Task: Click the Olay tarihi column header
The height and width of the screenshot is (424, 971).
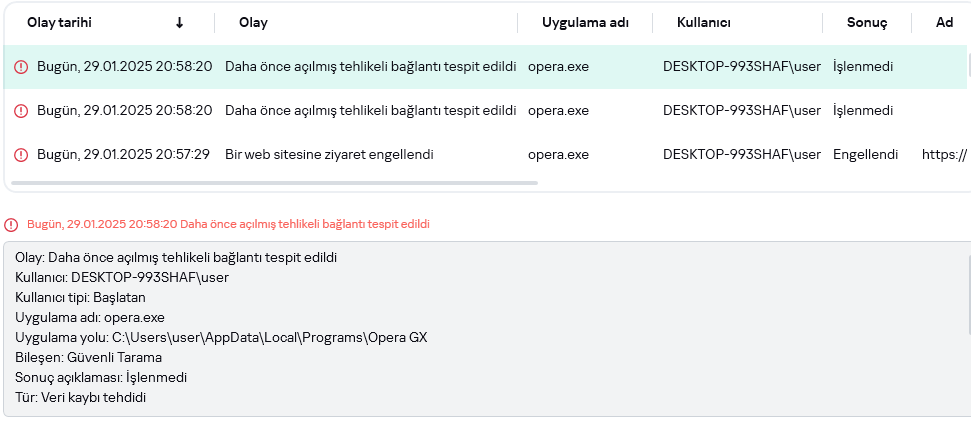Action: (x=60, y=22)
